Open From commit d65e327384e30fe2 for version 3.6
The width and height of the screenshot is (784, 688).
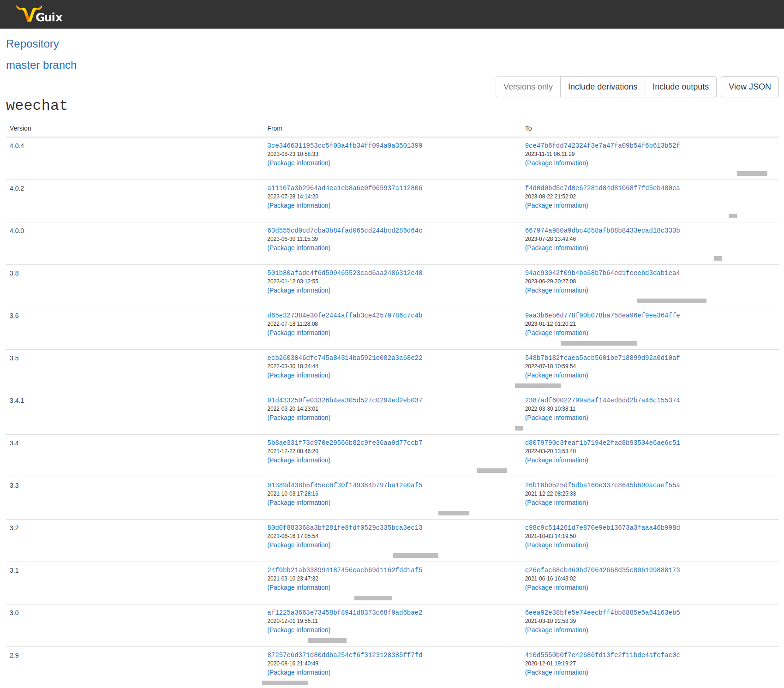coord(345,315)
